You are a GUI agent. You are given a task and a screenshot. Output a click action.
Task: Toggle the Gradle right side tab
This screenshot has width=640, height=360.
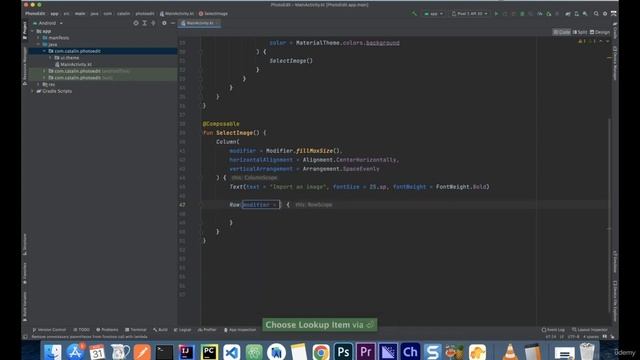pyautogui.click(x=615, y=32)
